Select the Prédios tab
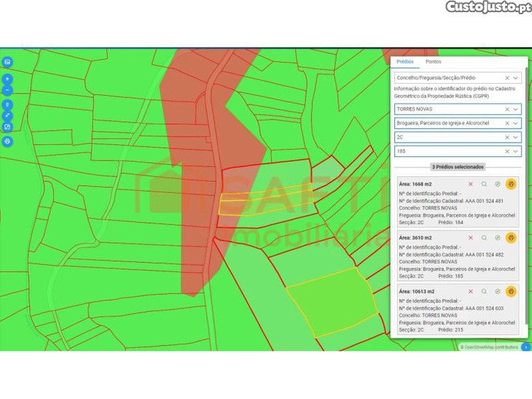This screenshot has height=399, width=532. coord(405,62)
